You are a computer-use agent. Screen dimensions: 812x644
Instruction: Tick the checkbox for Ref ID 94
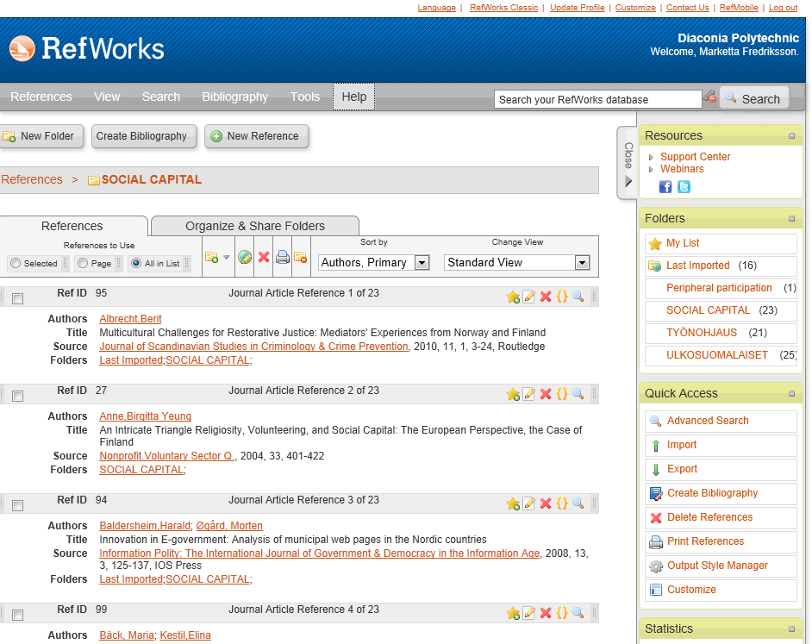(17, 505)
